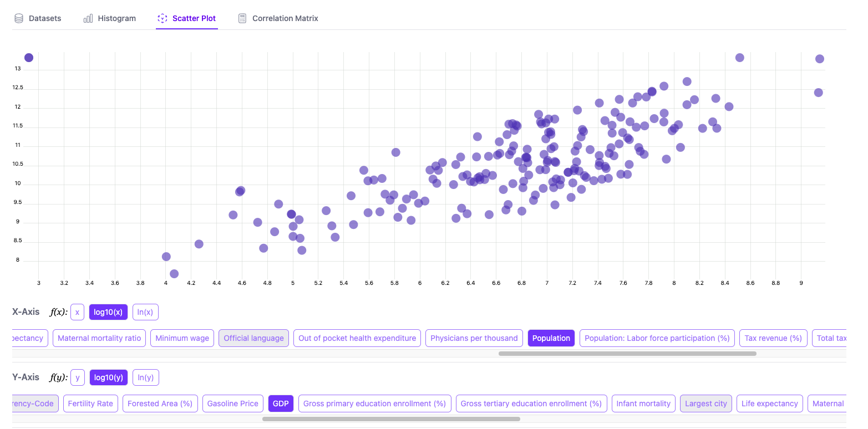Choose Population: Labor force participation (%) X-axis
868x429 pixels.
click(657, 338)
